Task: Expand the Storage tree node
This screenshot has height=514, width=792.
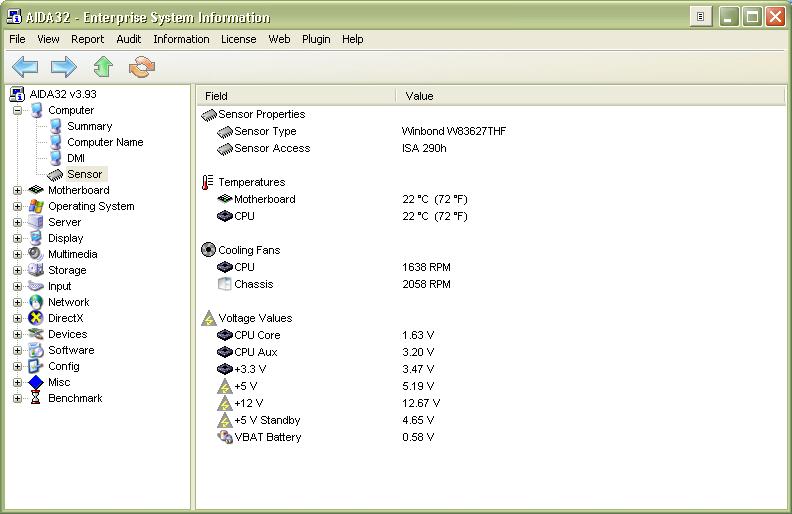Action: 18,270
